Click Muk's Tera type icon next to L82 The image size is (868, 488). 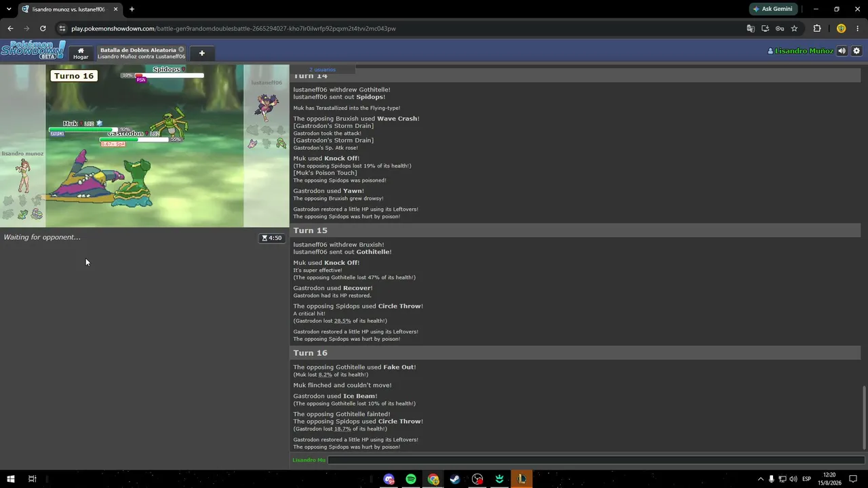[x=99, y=123]
